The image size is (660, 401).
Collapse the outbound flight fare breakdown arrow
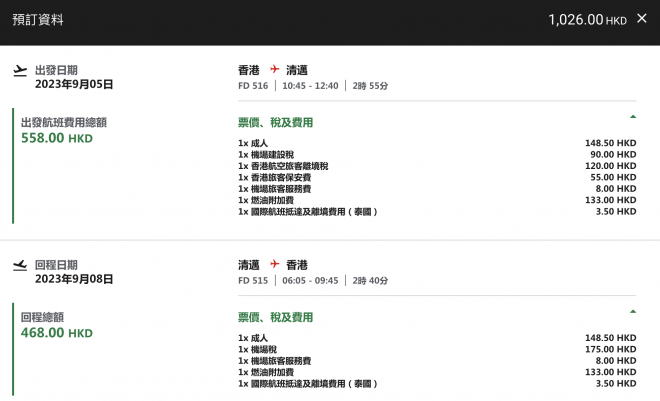[632, 117]
